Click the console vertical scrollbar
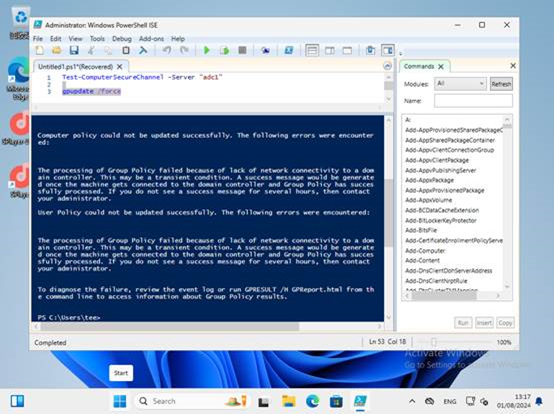555x415 pixels. 388,212
